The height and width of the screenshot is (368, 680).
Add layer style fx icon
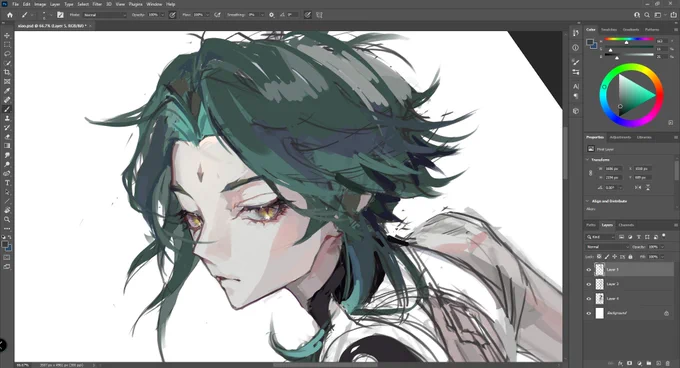click(621, 363)
